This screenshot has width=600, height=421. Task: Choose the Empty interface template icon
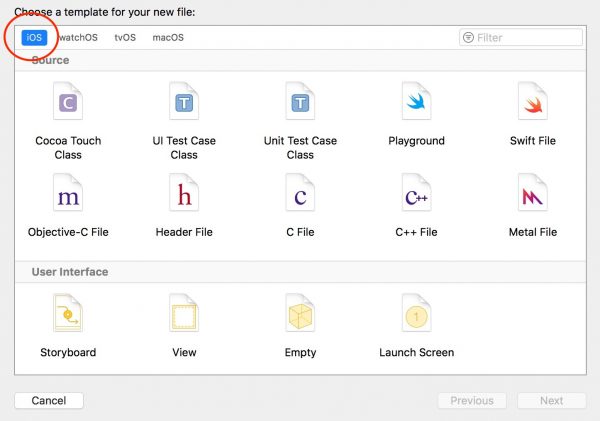tap(300, 313)
